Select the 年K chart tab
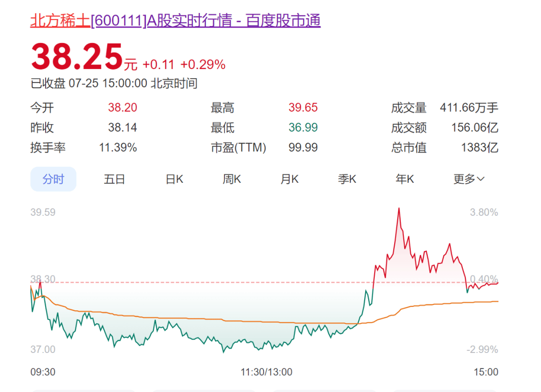This screenshot has height=392, width=541. (405, 179)
